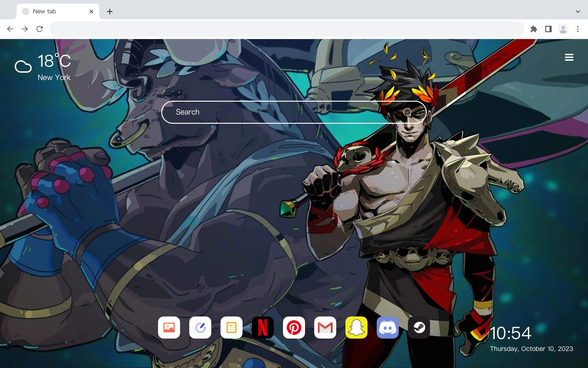The image size is (588, 368).
Task: Close the New tab tab
Action: pos(91,11)
